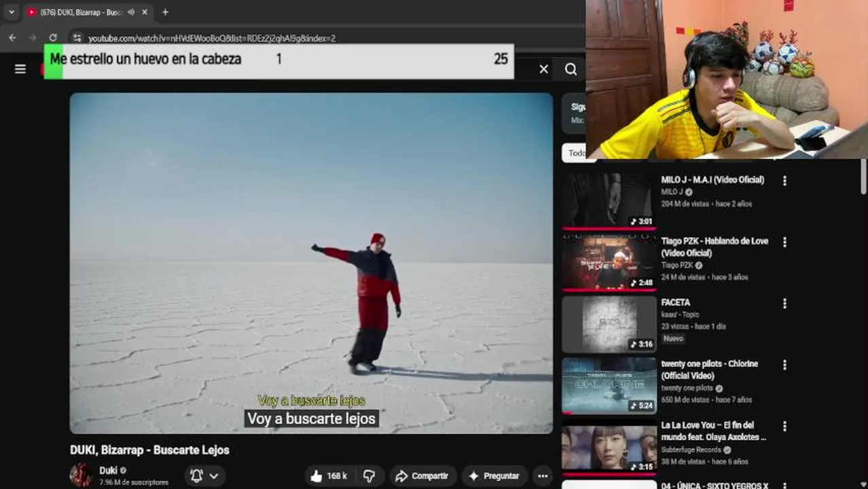The image size is (868, 489).
Task: Open La La Love You video thumbnail
Action: click(609, 447)
